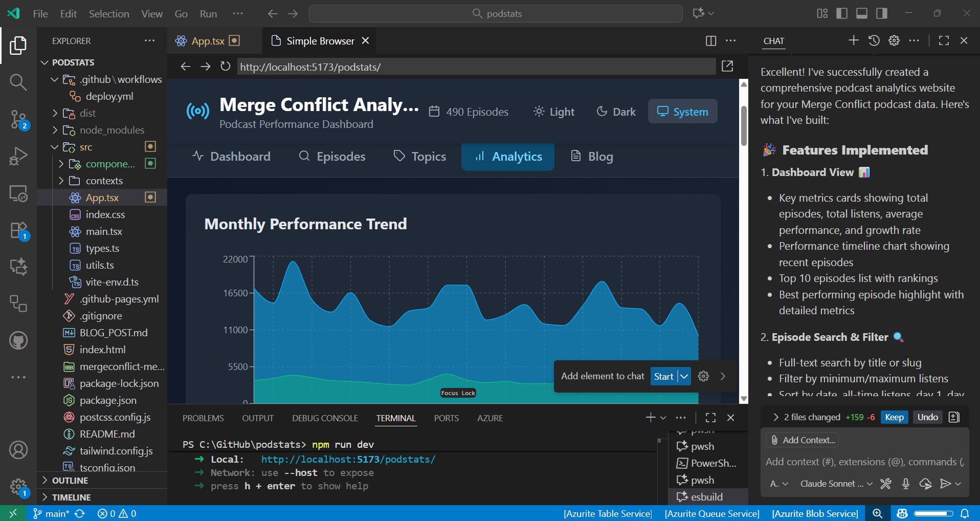Click the progress bar in the status bar
The width and height of the screenshot is (980, 521).
click(x=934, y=513)
